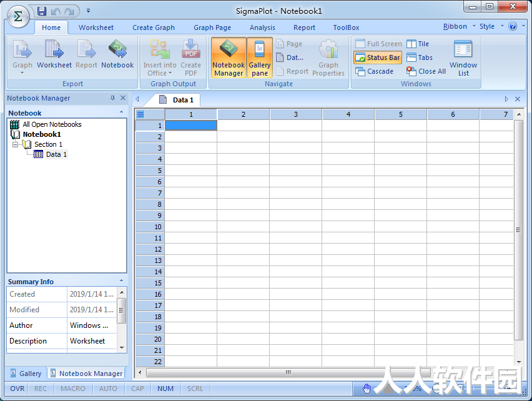Screen dimensions: 532x401
Task: Export Graph button in ribbon
Action: (22, 57)
